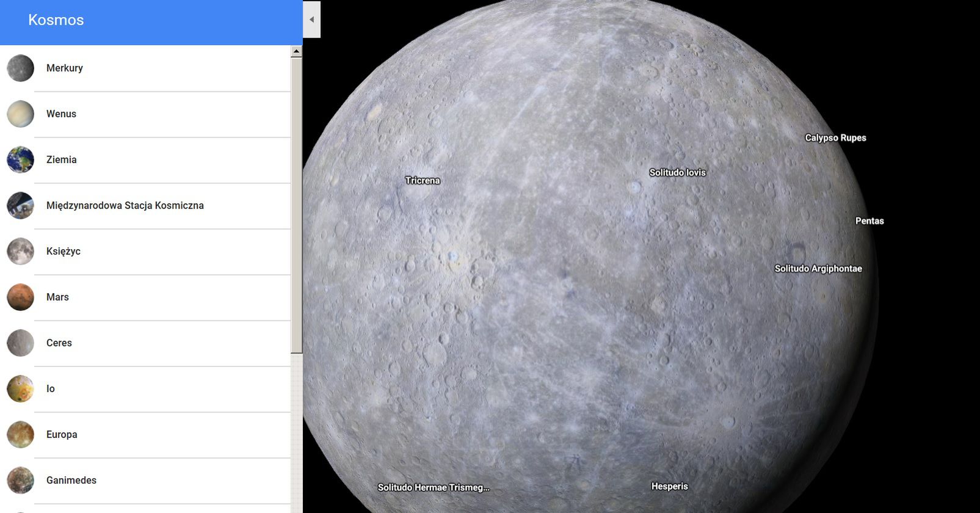This screenshot has width=980, height=513.
Task: Click the Kosmos panel header
Action: pos(151,22)
